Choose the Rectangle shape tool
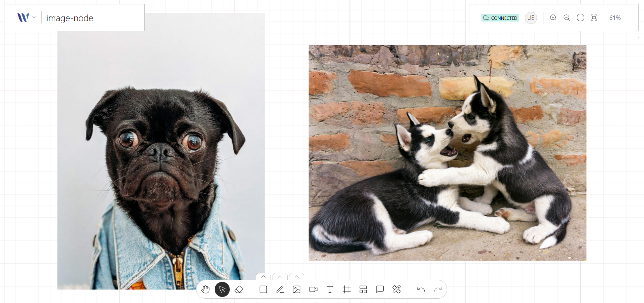The width and height of the screenshot is (644, 303). point(263,289)
